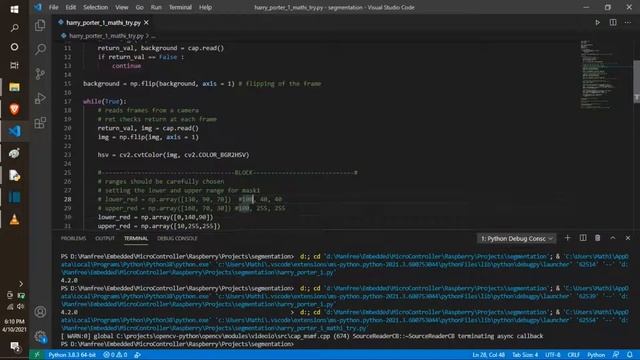Click the while(True) statement on line 17
640x360 pixels.
104,101
